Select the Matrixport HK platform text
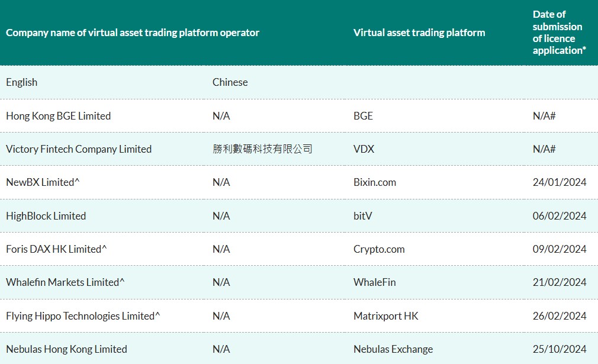 (x=385, y=316)
